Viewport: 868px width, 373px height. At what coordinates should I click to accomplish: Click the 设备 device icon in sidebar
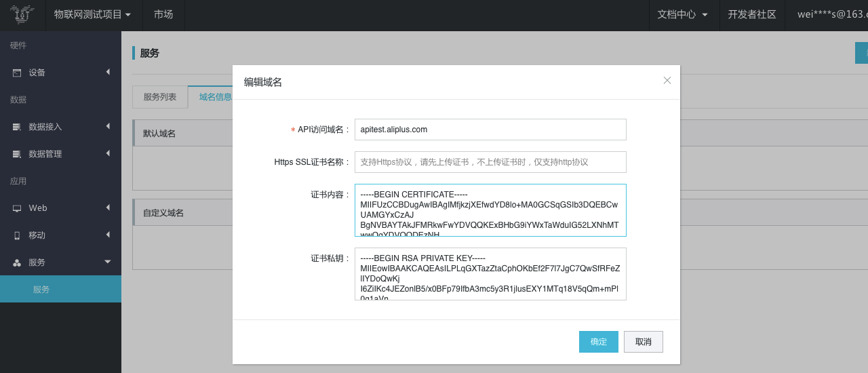17,73
